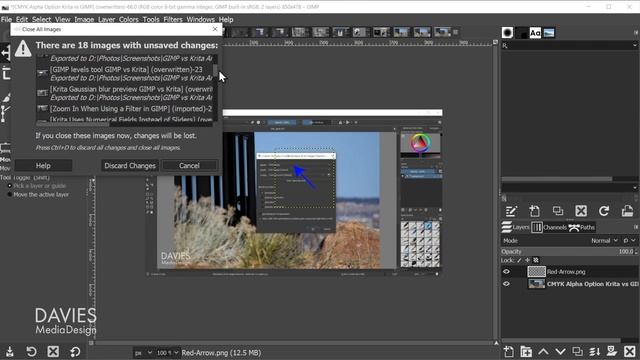Open the Document History dockable tab

click(x=549, y=33)
